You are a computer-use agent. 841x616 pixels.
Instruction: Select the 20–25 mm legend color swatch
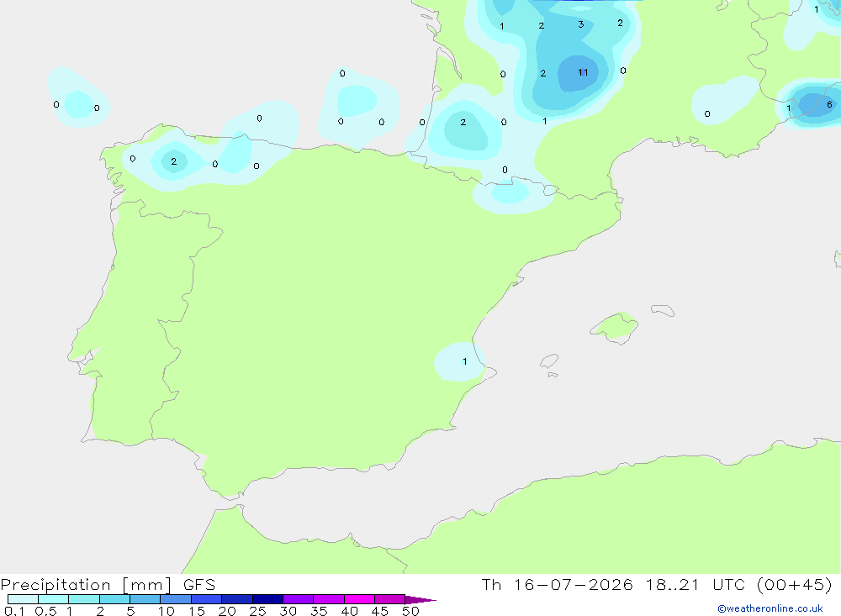pyautogui.click(x=237, y=599)
